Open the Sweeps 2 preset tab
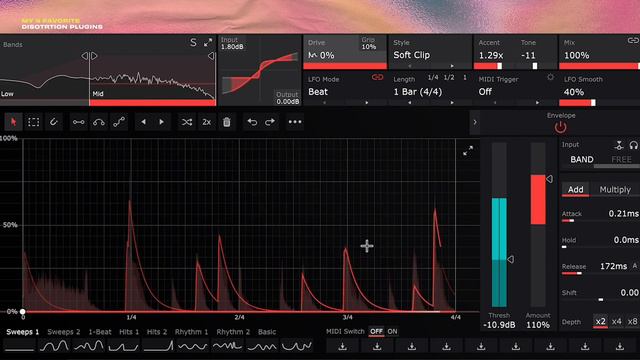This screenshot has height=360, width=640. pyautogui.click(x=64, y=332)
